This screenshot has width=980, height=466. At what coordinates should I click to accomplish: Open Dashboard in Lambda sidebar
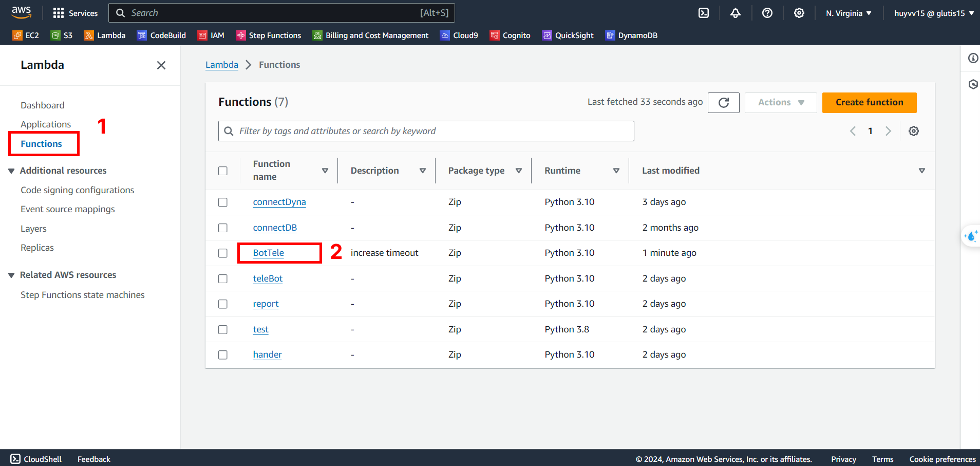point(43,105)
